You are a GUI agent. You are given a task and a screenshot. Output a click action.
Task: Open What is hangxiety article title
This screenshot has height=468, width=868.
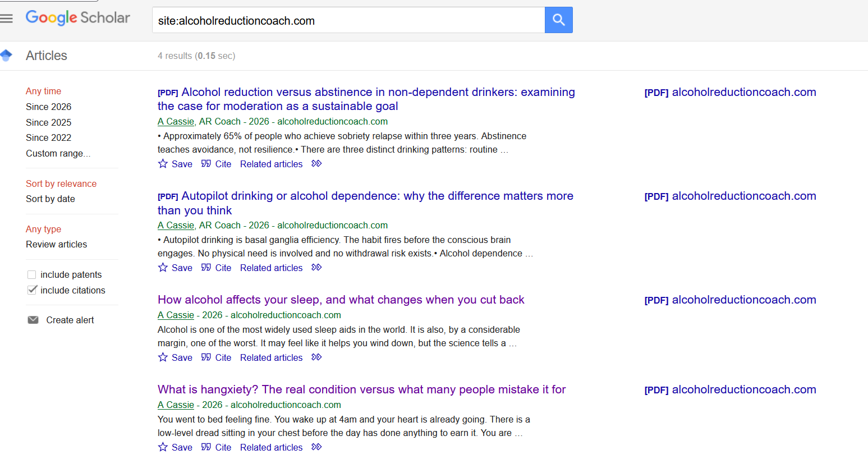pos(361,389)
